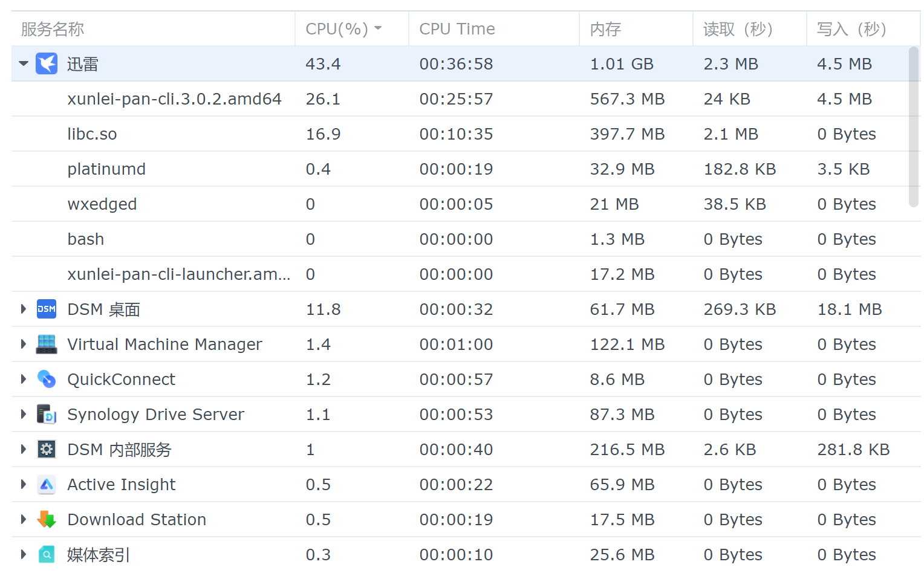The height and width of the screenshot is (579, 924).
Task: Click the DSM 内部服务 gear icon
Action: pos(47,449)
